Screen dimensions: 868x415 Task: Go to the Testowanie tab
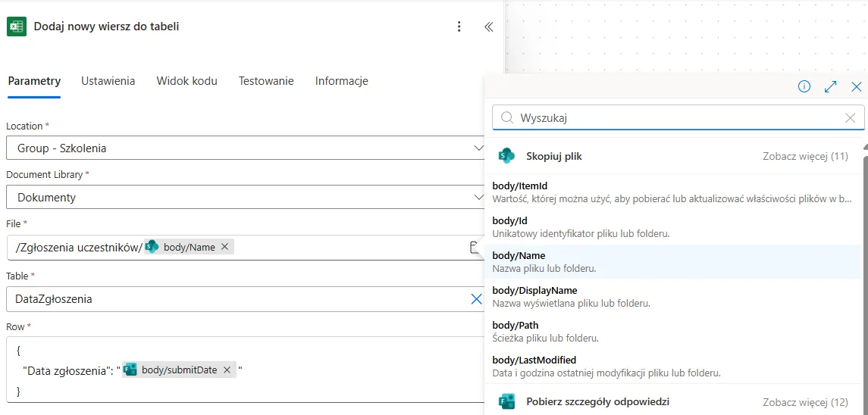tap(266, 81)
